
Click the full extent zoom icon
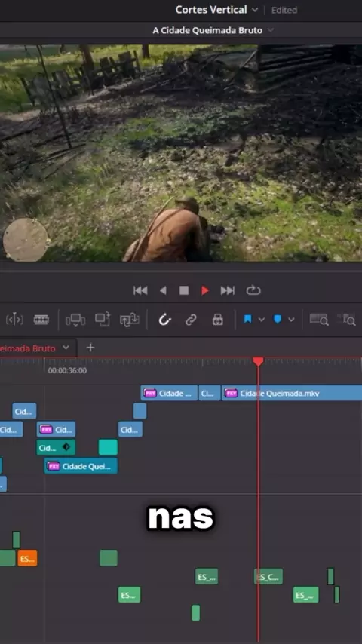point(319,319)
